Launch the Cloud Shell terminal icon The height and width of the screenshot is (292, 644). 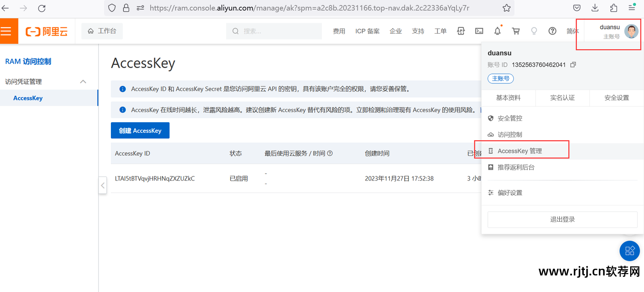point(479,31)
